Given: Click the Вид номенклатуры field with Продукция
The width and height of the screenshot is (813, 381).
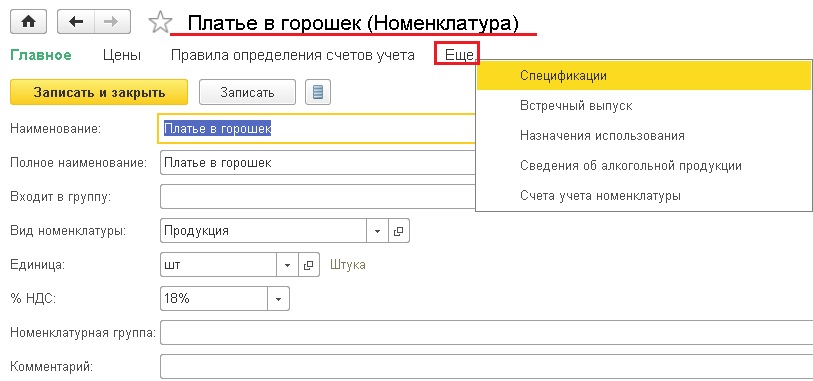Looking at the screenshot, I should click(x=264, y=231).
